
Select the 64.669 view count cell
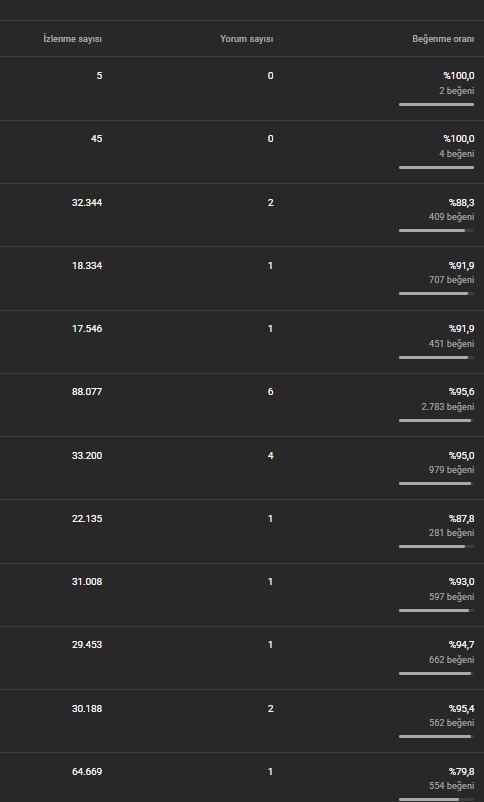pos(87,771)
